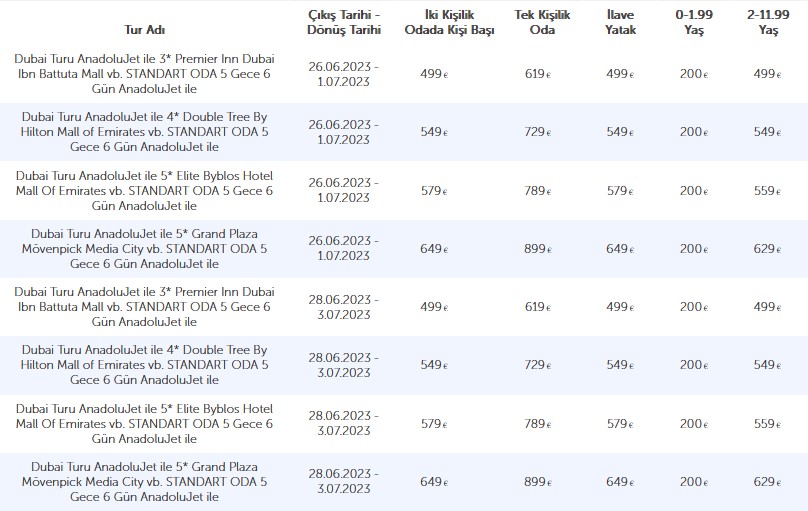Click the 559€ child price in the 28.06.2023 Elite Byblos row
Viewport: 808px width, 511px height.
click(766, 424)
